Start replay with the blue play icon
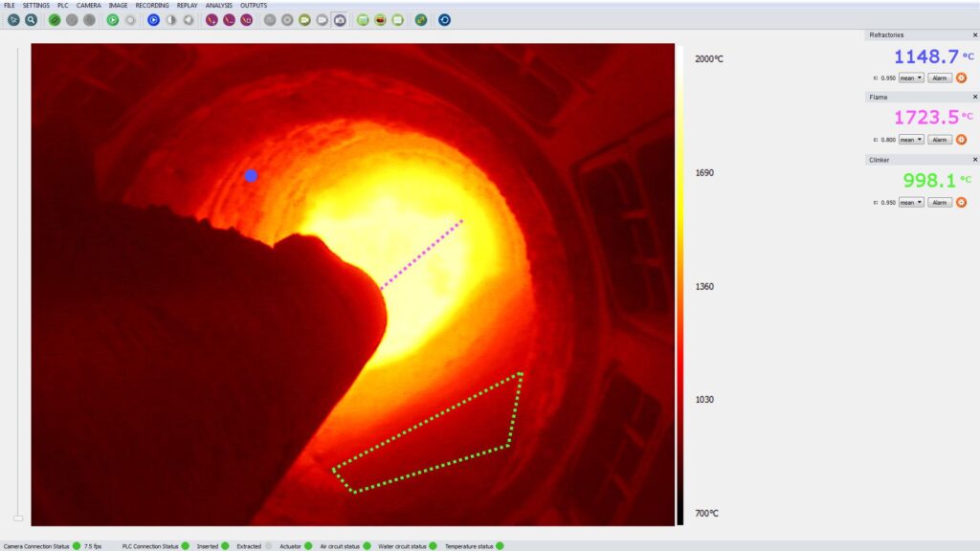 point(153,20)
